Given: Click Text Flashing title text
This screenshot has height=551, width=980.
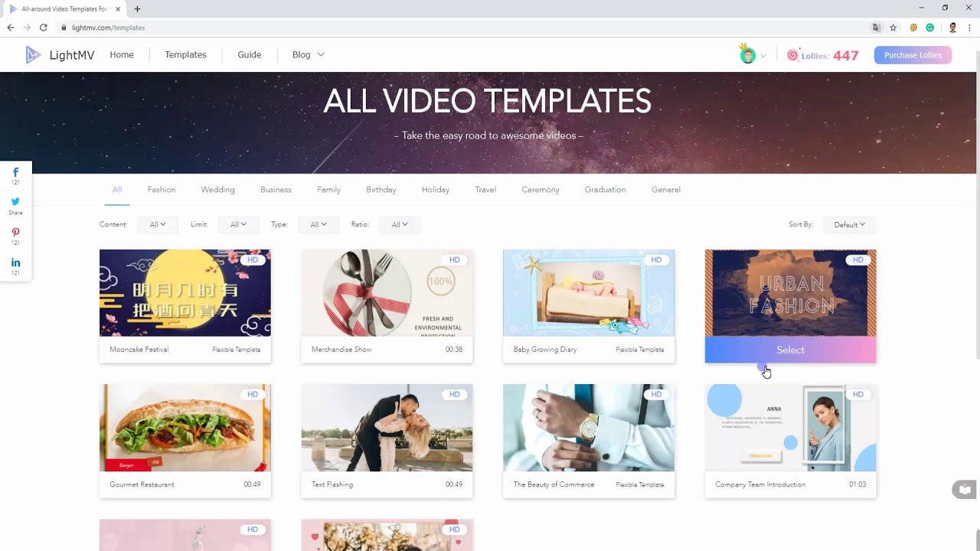Looking at the screenshot, I should click(x=332, y=484).
